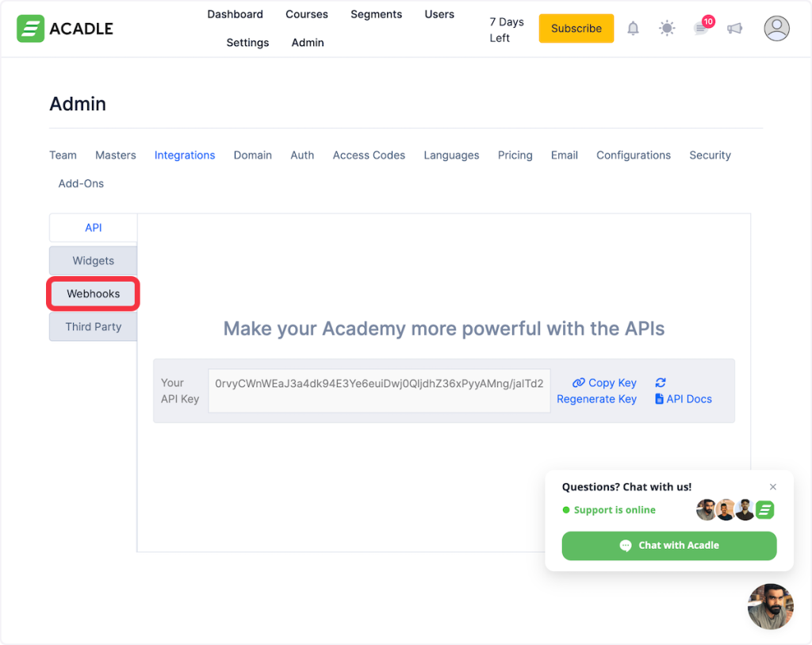Open the chat launcher avatar bubble

(770, 606)
